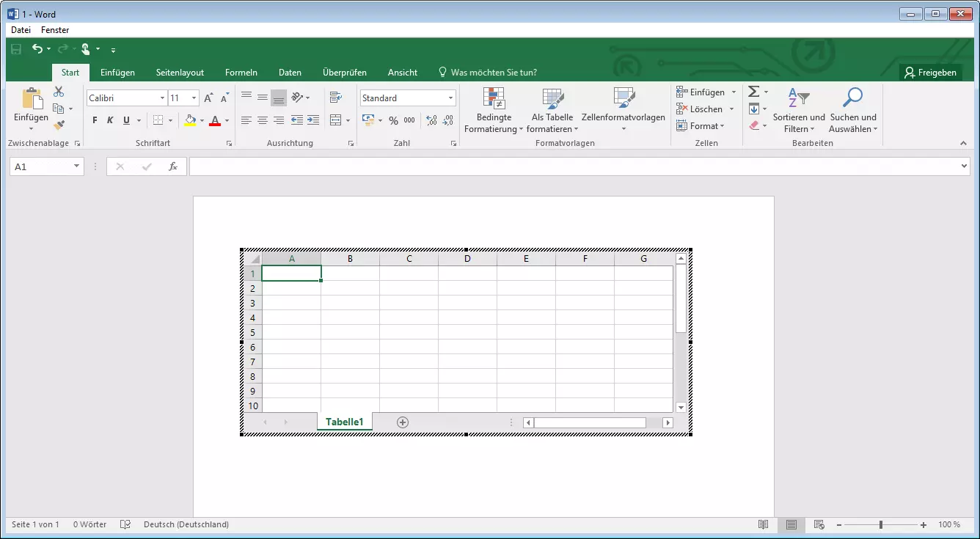Screen dimensions: 980x539
Task: Increase font size with the larger A icon
Action: click(x=208, y=98)
